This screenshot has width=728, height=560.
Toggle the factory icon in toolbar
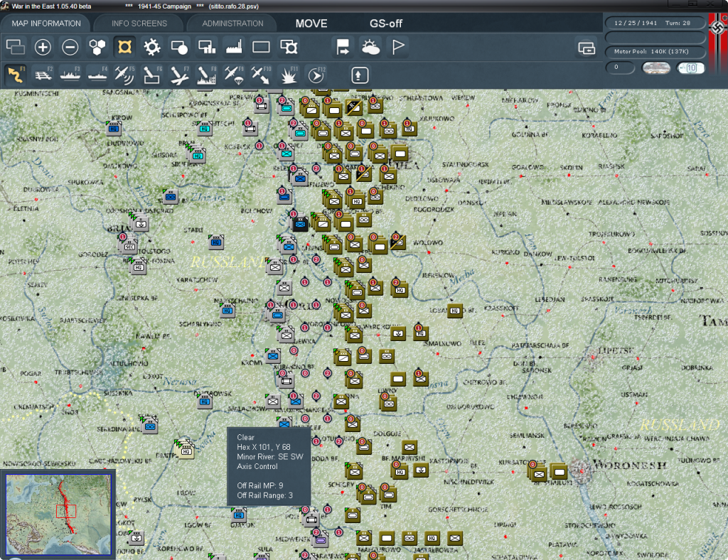[234, 47]
